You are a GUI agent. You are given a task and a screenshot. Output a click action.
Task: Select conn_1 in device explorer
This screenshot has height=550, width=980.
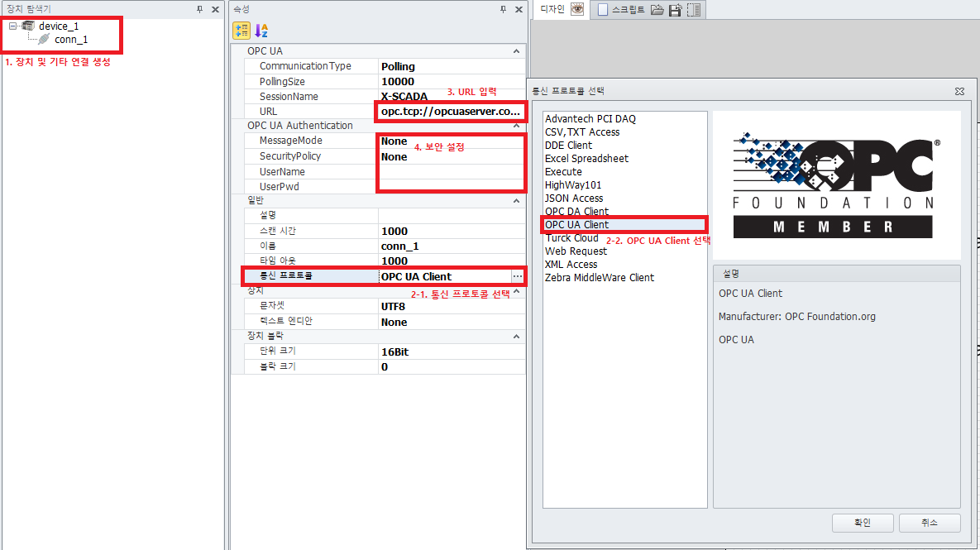click(71, 40)
